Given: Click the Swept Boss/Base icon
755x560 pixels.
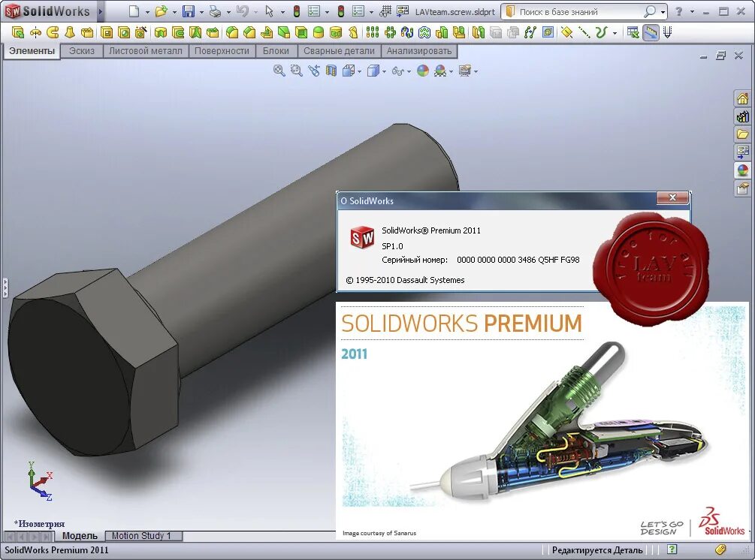Looking at the screenshot, I should click(53, 32).
